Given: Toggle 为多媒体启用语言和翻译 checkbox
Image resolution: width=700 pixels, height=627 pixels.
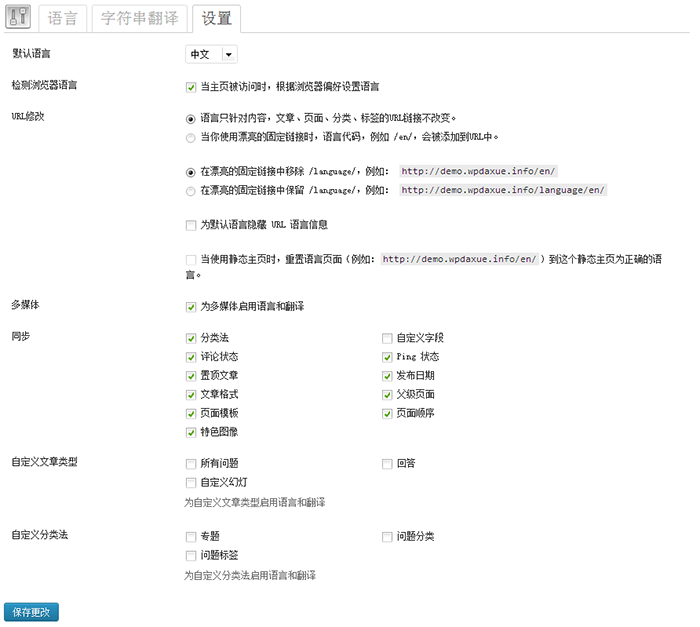Looking at the screenshot, I should 191,307.
